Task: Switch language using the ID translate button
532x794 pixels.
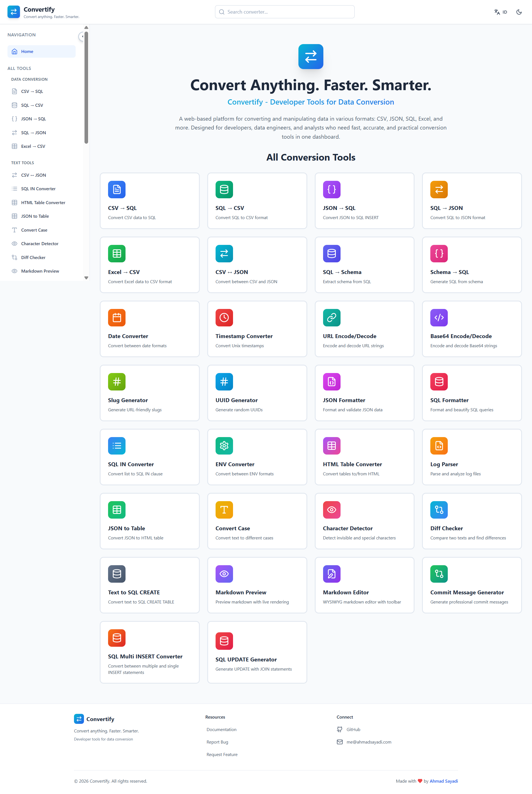Action: 500,12
